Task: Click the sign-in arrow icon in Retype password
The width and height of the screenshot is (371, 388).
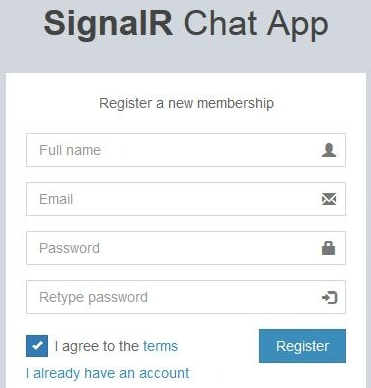Action: 329,297
